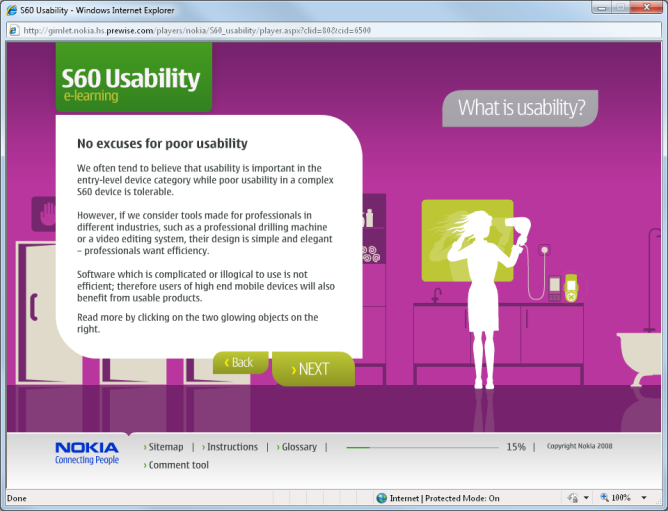This screenshot has height=511, width=668.
Task: Click the Nokia Connecting People logo
Action: tap(87, 453)
